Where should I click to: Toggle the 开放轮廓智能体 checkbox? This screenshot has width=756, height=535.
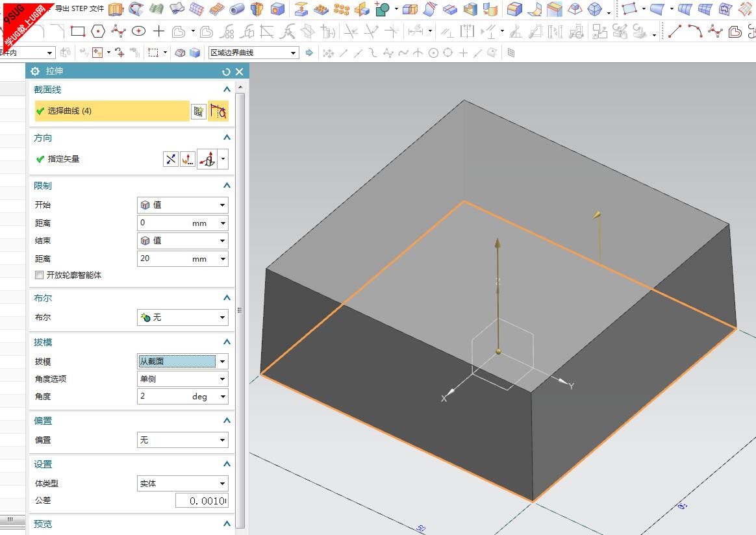click(x=40, y=275)
